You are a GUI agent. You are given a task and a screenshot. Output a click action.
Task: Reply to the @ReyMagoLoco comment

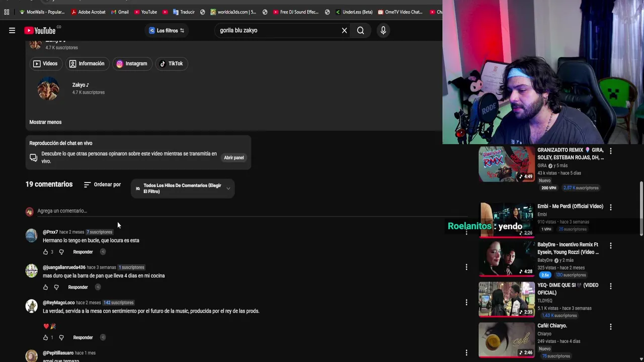[83, 337]
